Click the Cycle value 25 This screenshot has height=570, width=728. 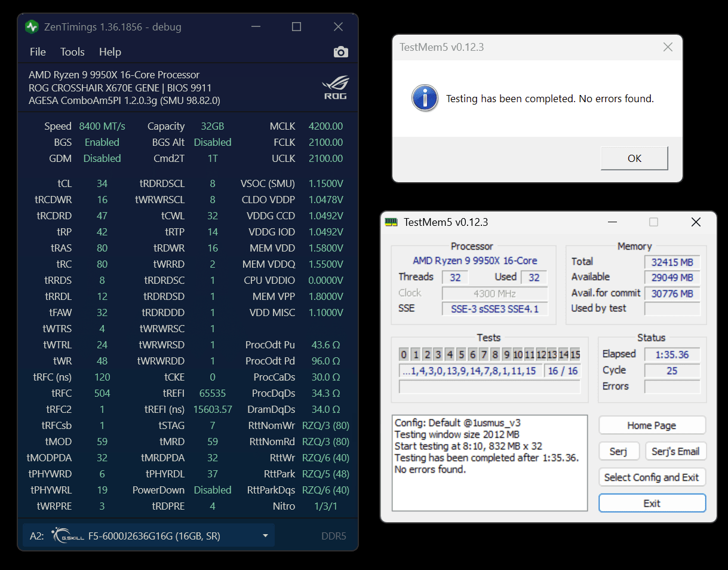tap(672, 370)
